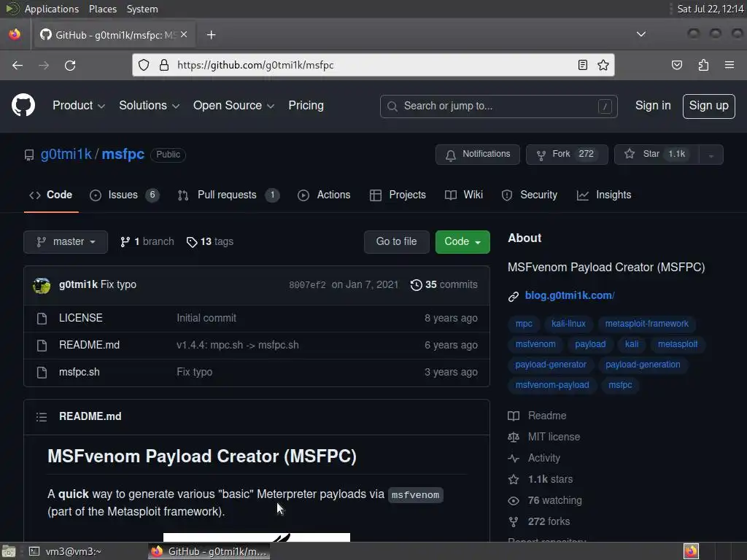Click the LICENSE file icon

coord(42,318)
